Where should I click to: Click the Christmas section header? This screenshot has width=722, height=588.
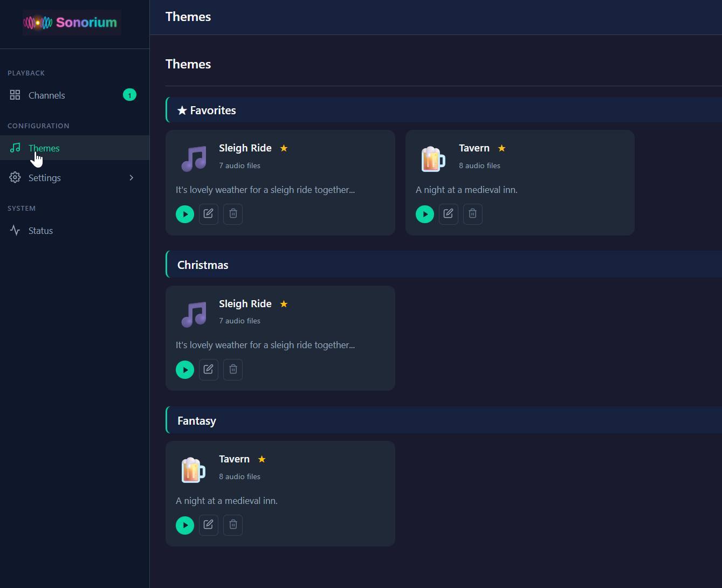(203, 265)
